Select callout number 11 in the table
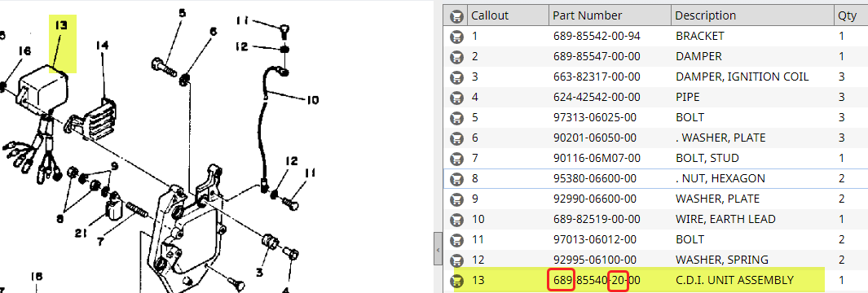This screenshot has height=293, width=868. click(x=478, y=239)
